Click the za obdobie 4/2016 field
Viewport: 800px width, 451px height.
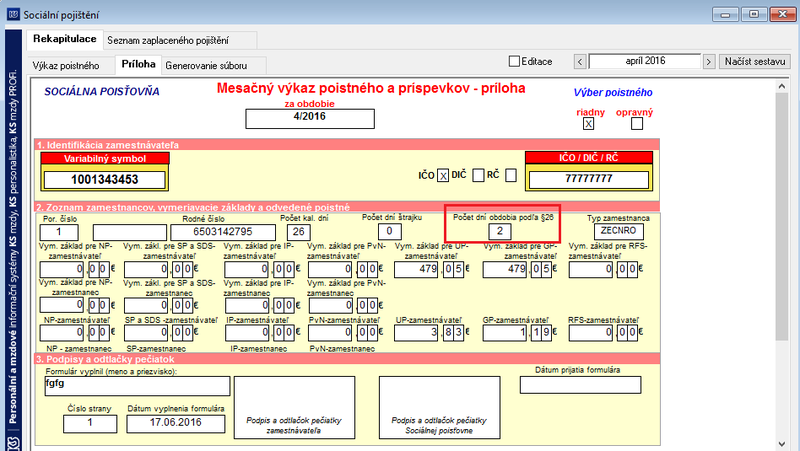pyautogui.click(x=310, y=118)
